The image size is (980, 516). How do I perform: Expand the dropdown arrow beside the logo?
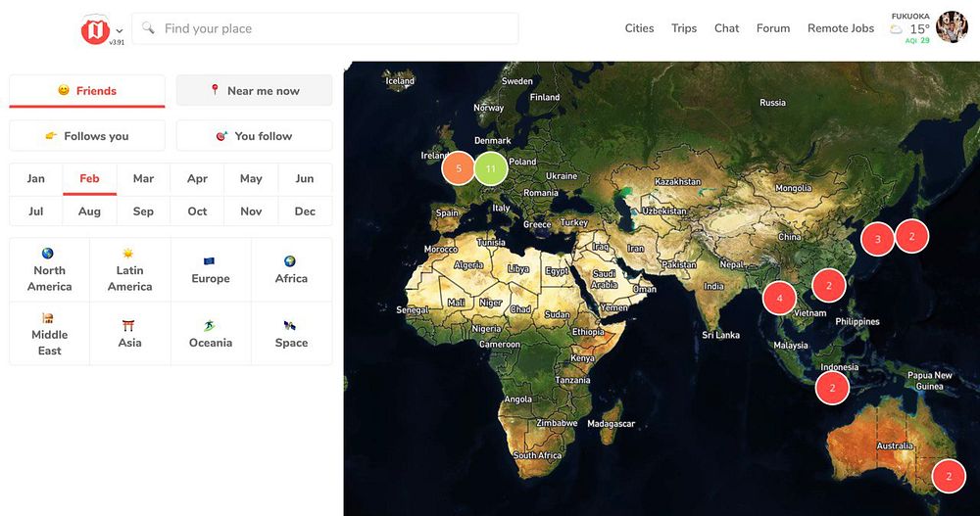pos(120,31)
